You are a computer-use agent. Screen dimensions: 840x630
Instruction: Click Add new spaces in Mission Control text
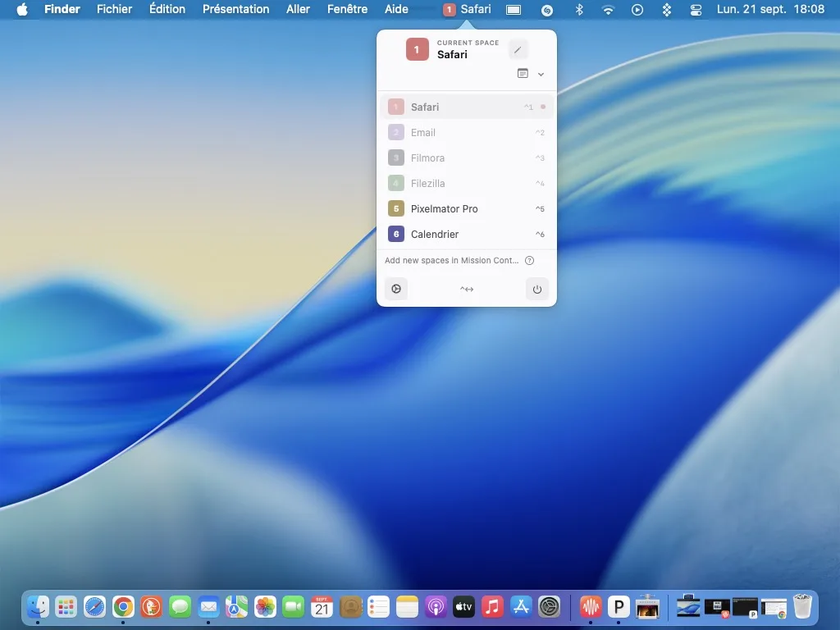(x=452, y=260)
